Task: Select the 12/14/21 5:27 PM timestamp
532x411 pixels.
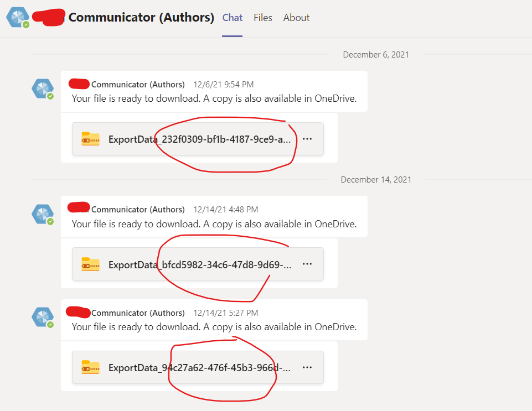Action: [x=226, y=313]
